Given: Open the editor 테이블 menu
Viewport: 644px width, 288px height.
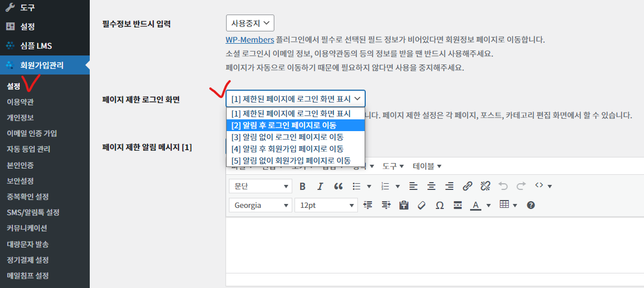Looking at the screenshot, I should 427,166.
